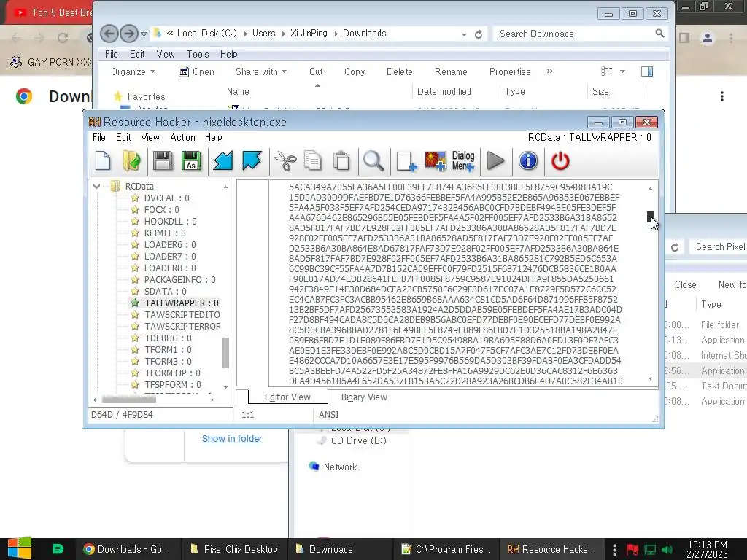
Task: Click the Save floppy disk icon
Action: point(163,161)
